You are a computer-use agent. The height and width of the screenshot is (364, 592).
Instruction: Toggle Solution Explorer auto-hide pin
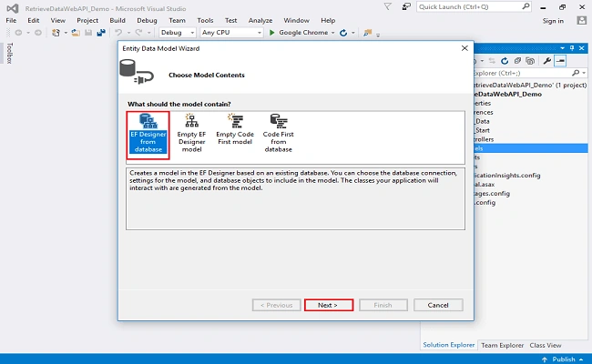(572, 48)
